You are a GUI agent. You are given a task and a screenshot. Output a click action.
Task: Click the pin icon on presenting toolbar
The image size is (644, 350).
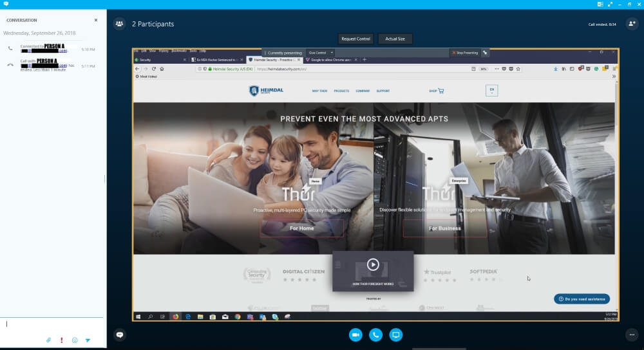(485, 53)
